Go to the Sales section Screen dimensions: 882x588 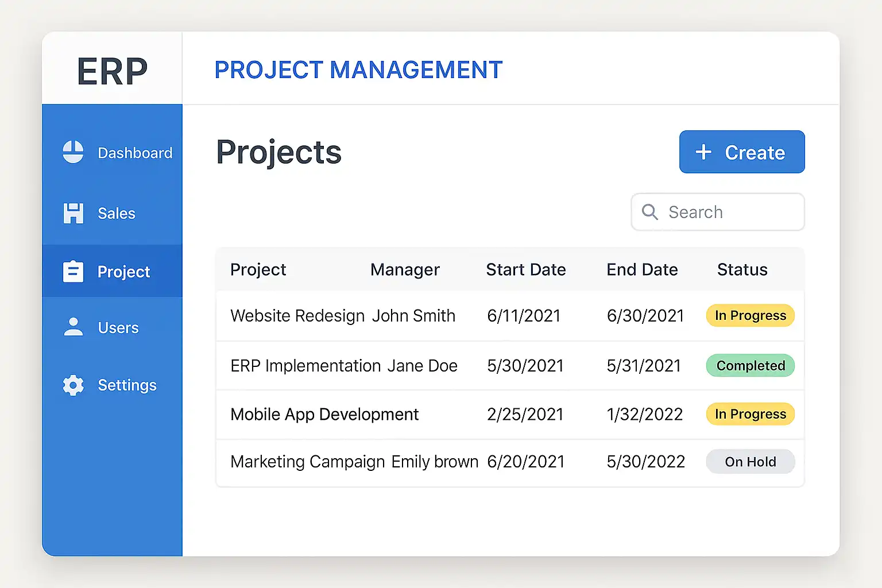tap(117, 214)
